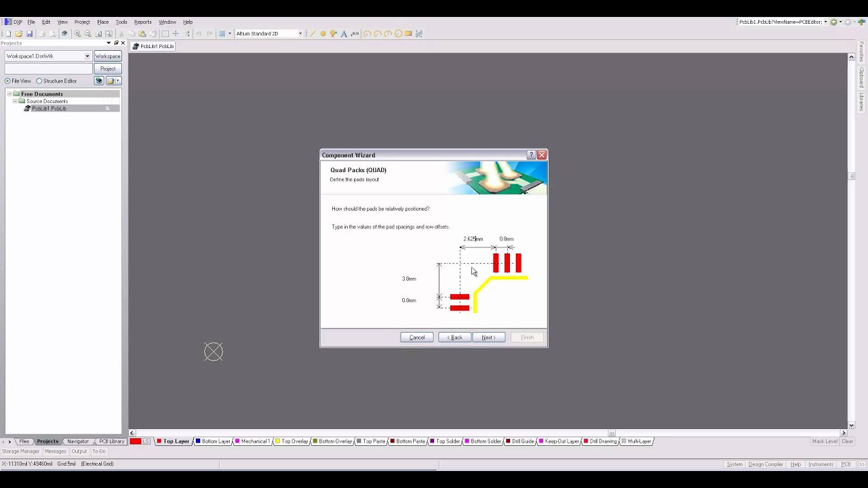Select PcbLib1.PcbLib in the project tree
This screenshot has width=868, height=488.
49,108
